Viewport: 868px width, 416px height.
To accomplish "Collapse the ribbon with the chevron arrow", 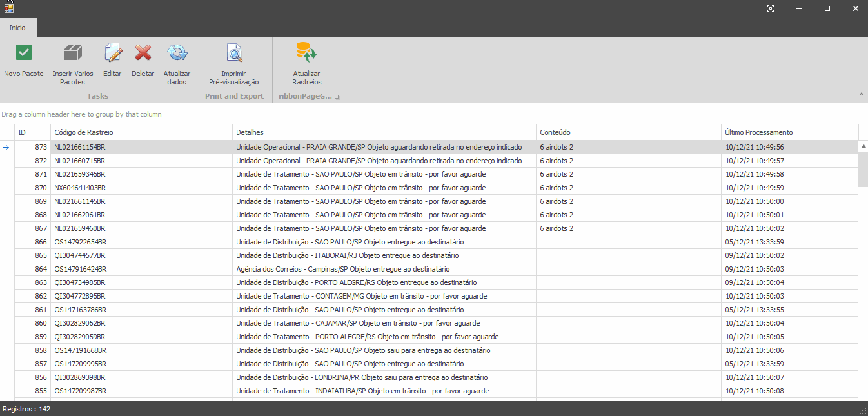I will coord(862,94).
